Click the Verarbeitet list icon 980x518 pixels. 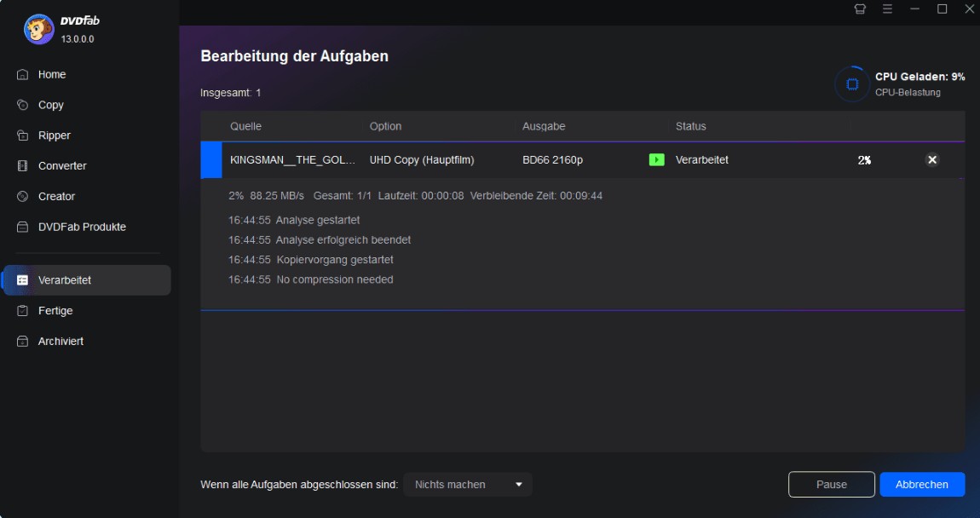22,280
